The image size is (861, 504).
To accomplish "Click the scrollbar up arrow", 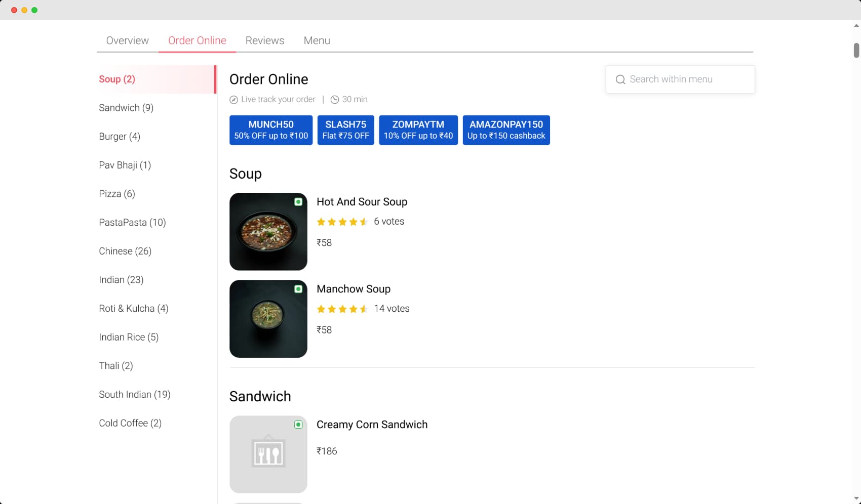I will 856,25.
